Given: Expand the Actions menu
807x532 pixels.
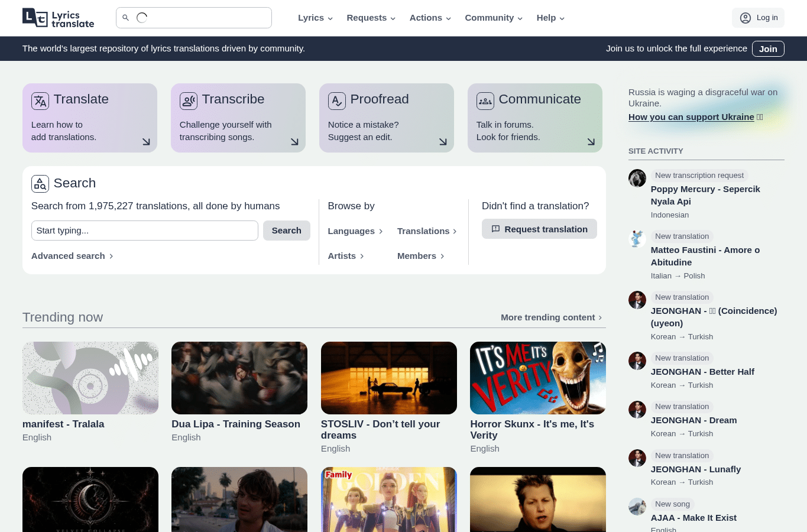Looking at the screenshot, I should [x=430, y=18].
